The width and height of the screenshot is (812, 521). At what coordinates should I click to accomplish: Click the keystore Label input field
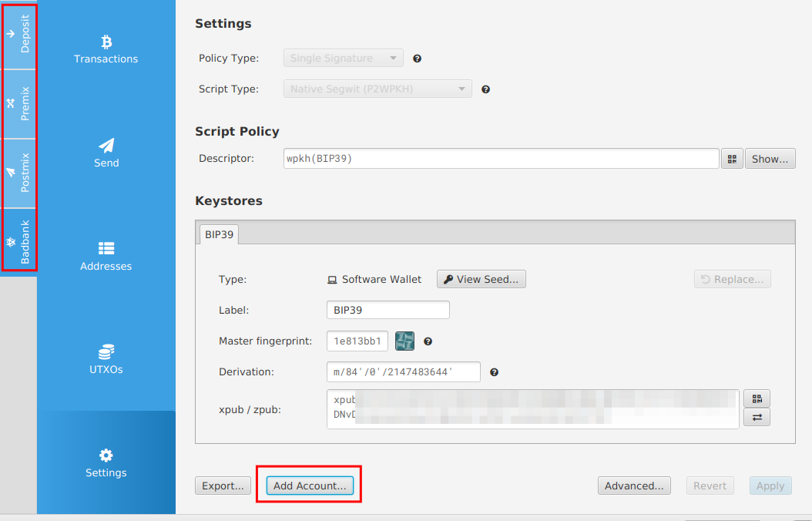tap(388, 310)
